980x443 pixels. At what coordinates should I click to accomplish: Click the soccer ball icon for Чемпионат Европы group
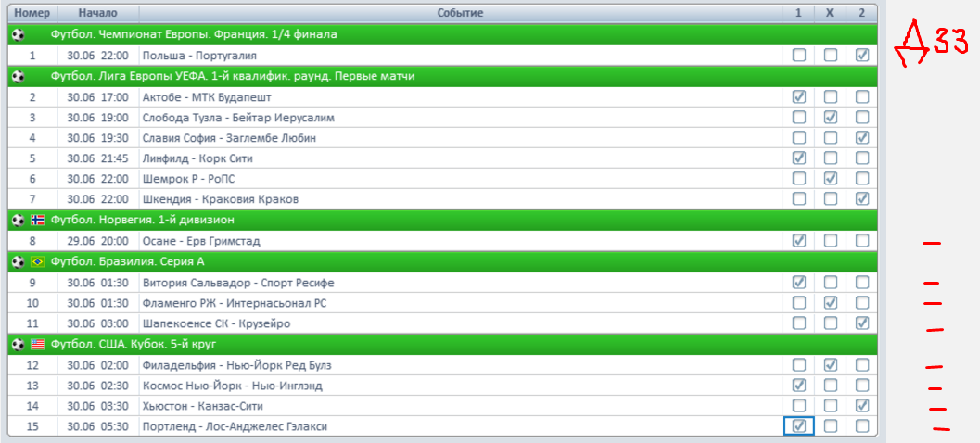[x=19, y=35]
